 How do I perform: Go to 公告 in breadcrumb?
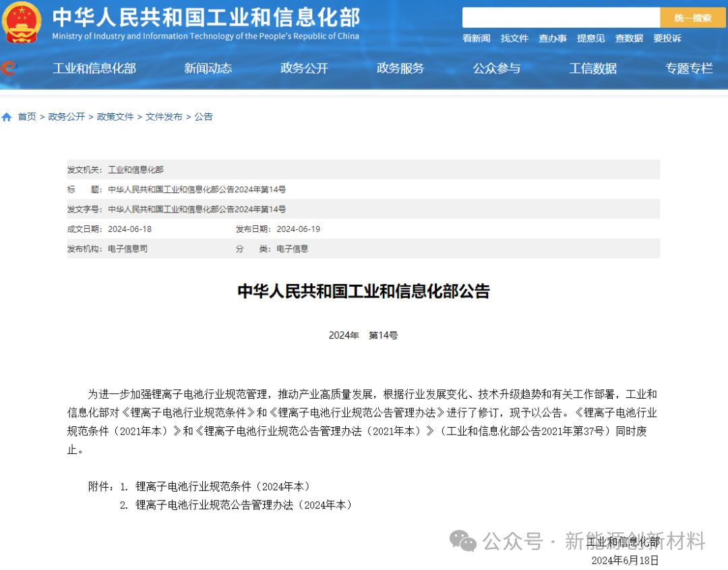204,117
